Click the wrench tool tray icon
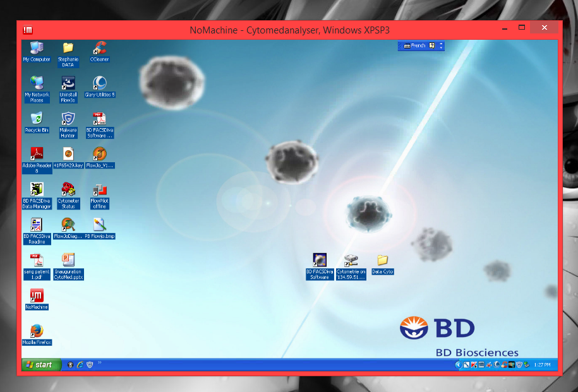578x392 pixels. [466, 365]
